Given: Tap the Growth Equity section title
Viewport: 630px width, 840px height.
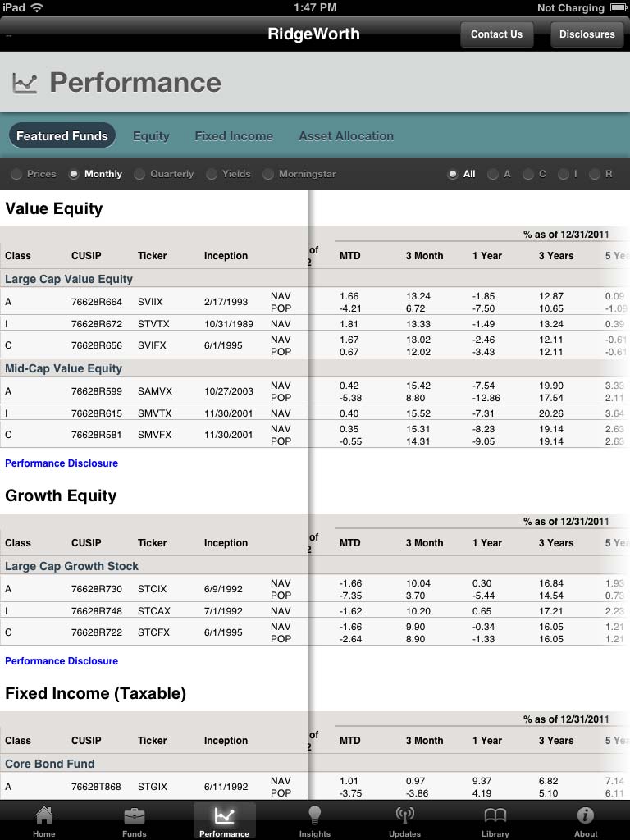Looking at the screenshot, I should pyautogui.click(x=61, y=495).
